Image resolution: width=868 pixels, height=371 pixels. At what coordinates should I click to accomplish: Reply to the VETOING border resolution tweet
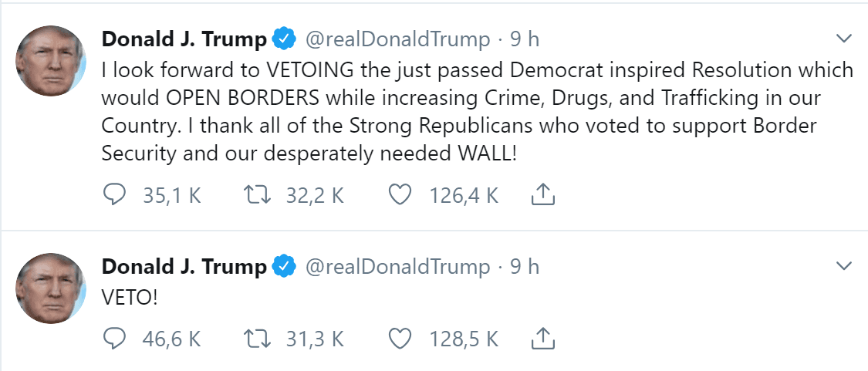(x=115, y=195)
